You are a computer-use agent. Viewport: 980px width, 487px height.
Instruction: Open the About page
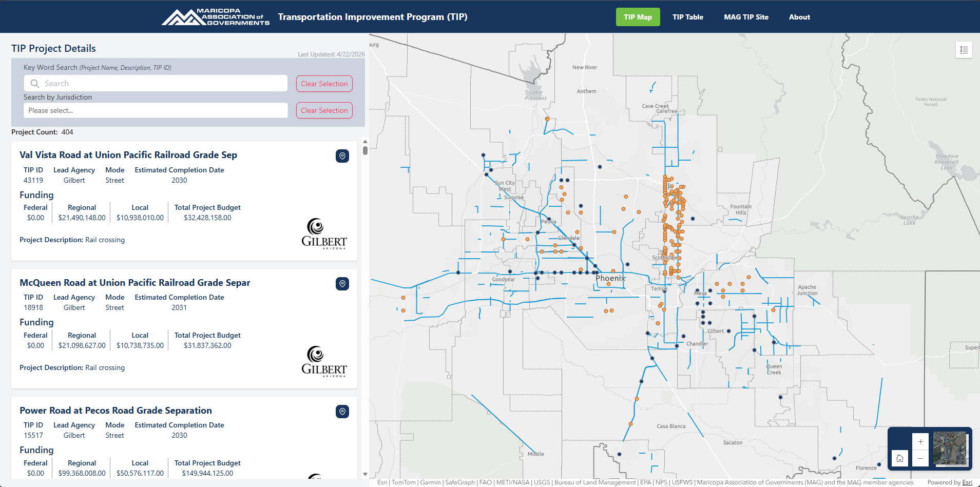[x=799, y=17]
